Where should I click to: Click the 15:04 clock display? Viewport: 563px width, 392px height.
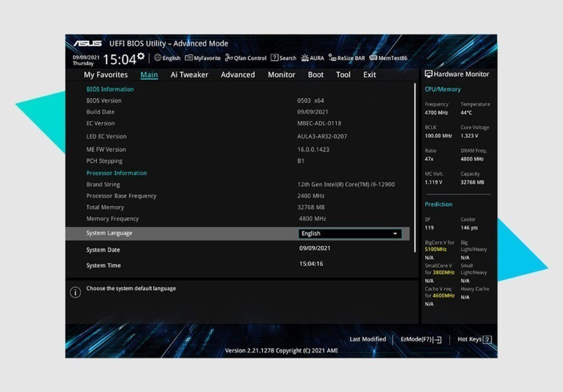pyautogui.click(x=120, y=59)
